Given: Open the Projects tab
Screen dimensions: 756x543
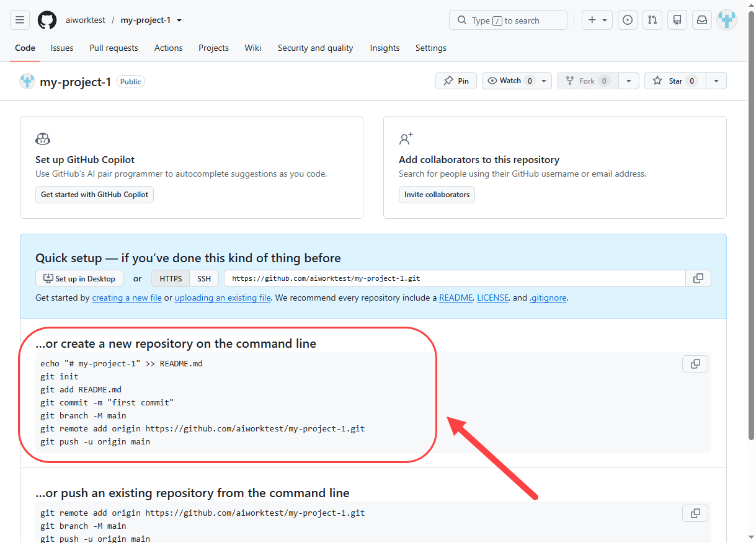Looking at the screenshot, I should click(x=213, y=48).
